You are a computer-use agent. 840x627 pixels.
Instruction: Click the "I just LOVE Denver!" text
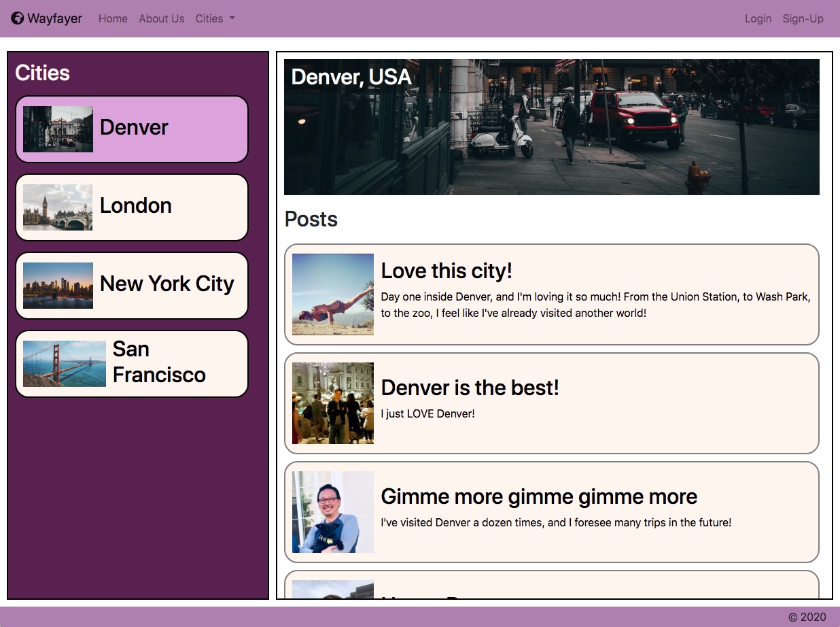428,413
